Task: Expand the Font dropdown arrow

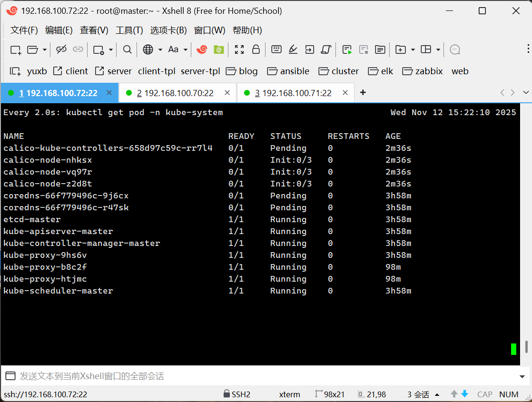Action: [x=186, y=50]
